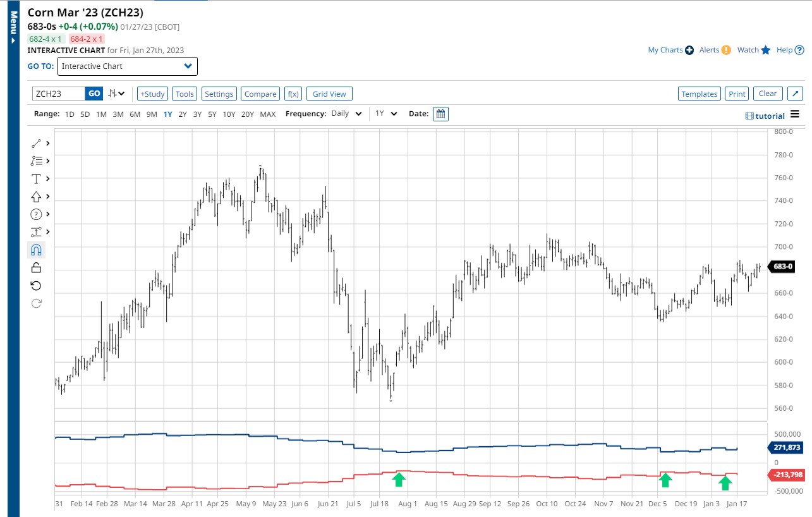The height and width of the screenshot is (517, 812).
Task: Focus the ZCH23 symbol input field
Action: 59,94
